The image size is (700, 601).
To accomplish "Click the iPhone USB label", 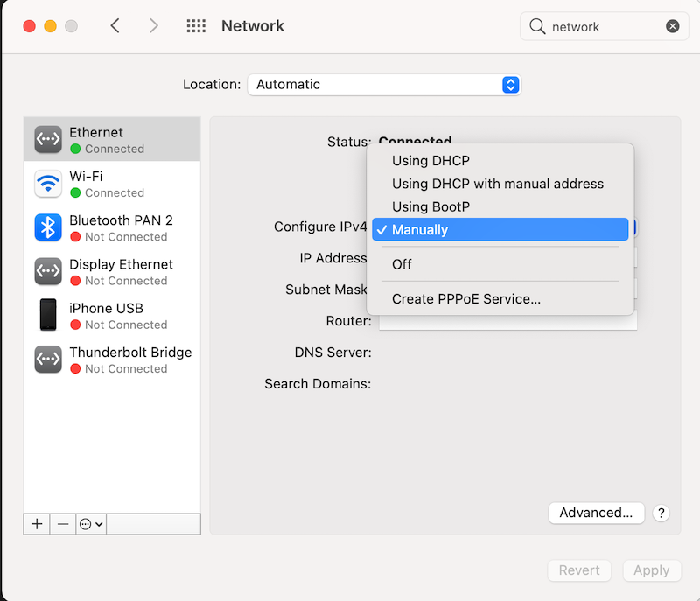I will pyautogui.click(x=106, y=308).
